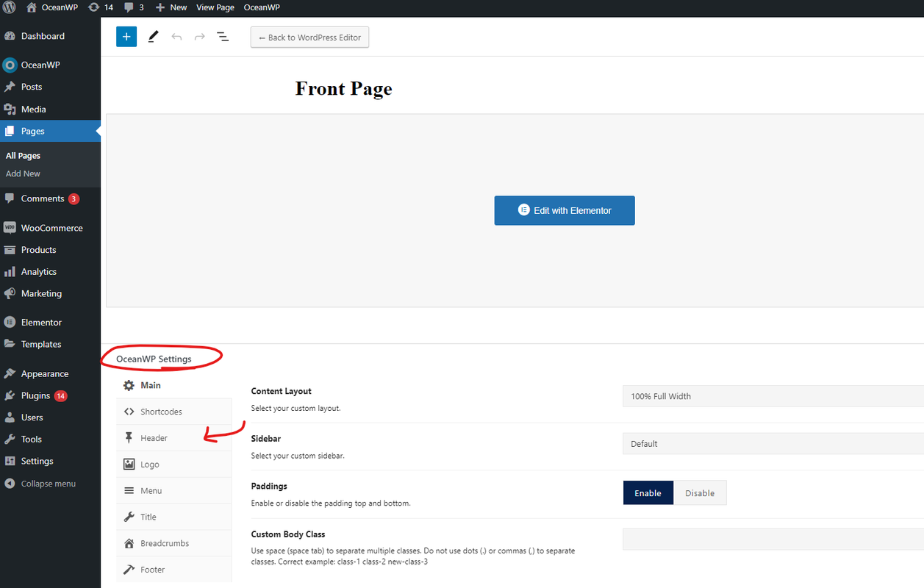
Task: Click OceanWP Settings panel heading
Action: tap(154, 359)
